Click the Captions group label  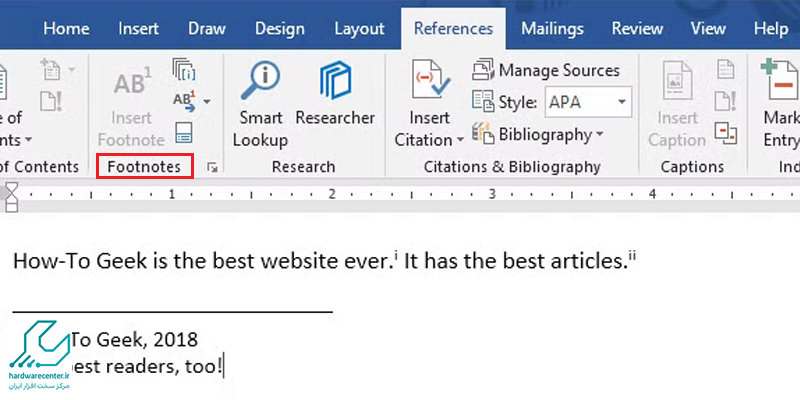tap(692, 167)
